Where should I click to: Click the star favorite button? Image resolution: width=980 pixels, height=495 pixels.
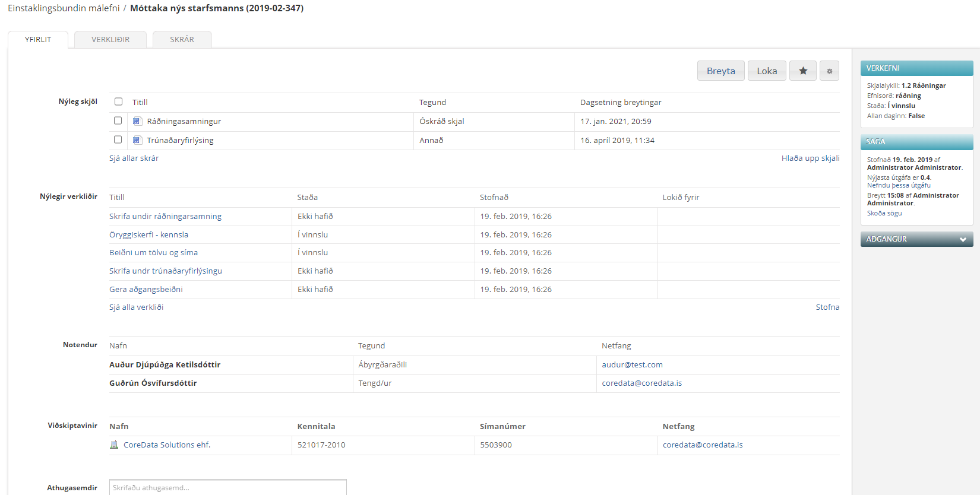pyautogui.click(x=802, y=71)
